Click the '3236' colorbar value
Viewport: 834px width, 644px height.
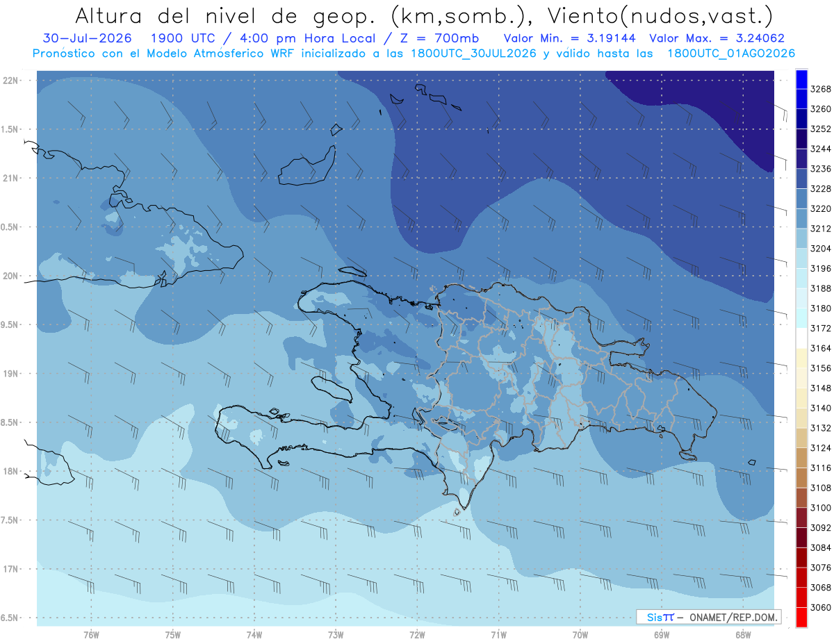[821, 169]
